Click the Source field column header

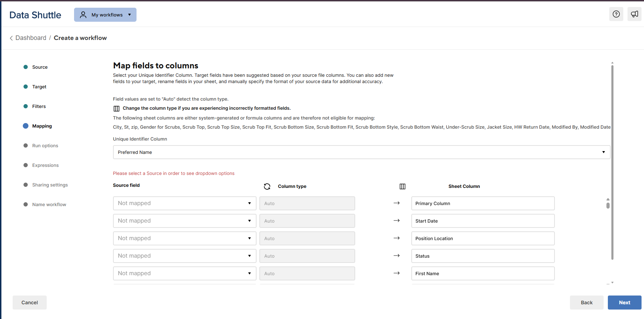pos(126,185)
